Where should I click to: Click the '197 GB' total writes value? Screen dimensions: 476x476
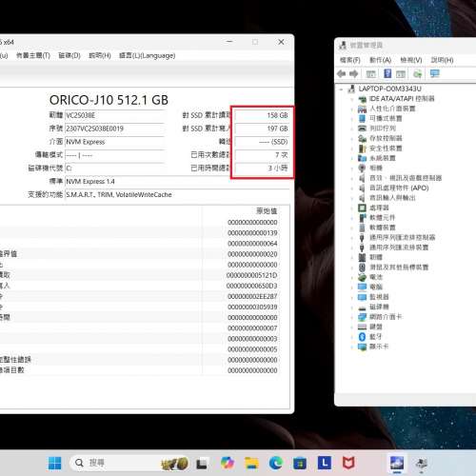277,129
